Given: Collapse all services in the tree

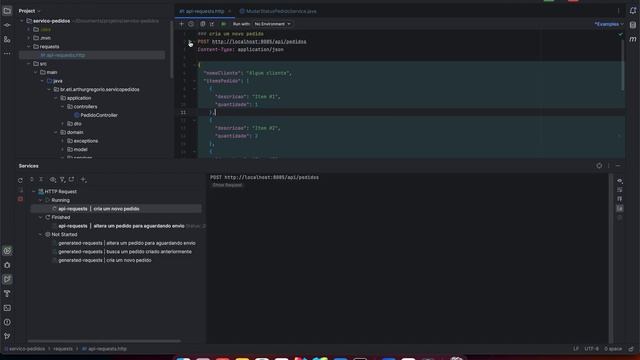Looking at the screenshot, I should click(41, 180).
